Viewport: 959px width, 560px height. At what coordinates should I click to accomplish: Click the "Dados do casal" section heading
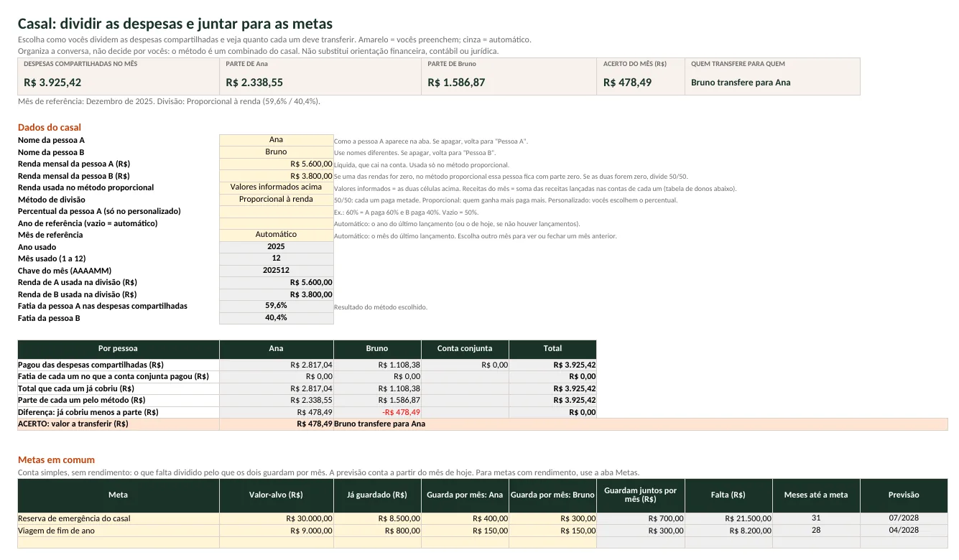pyautogui.click(x=50, y=127)
